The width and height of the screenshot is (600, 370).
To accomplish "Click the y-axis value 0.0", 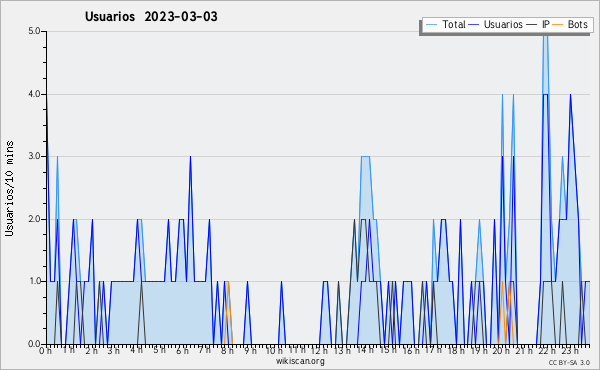I will click(x=34, y=344).
